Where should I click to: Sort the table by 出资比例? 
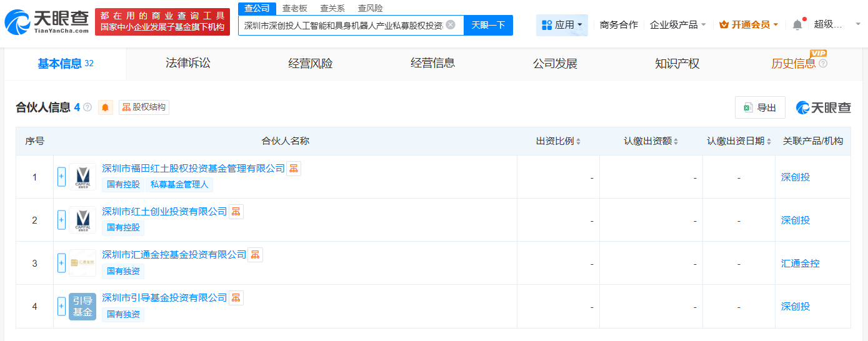click(558, 141)
